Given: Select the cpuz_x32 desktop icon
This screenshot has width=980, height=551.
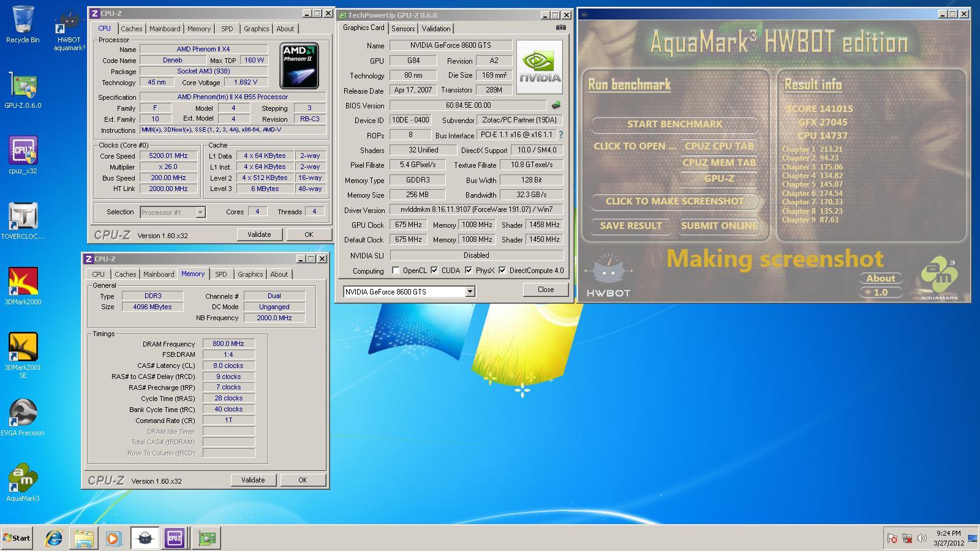Looking at the screenshot, I should pyautogui.click(x=23, y=156).
